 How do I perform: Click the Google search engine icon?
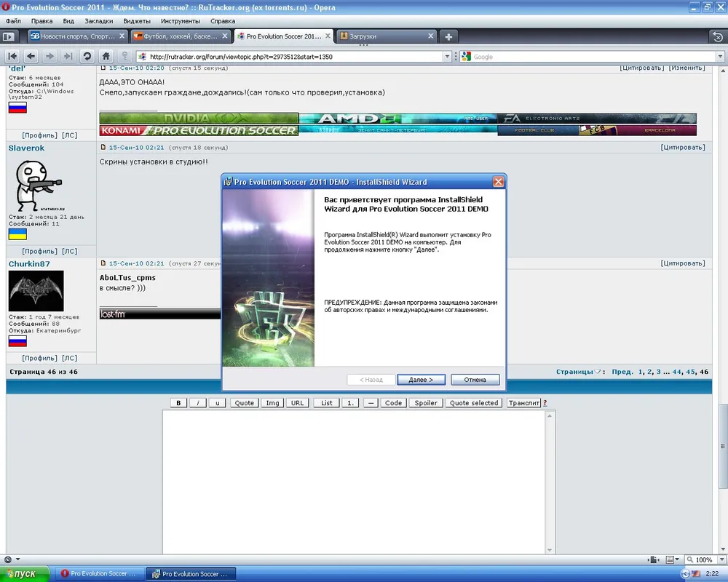click(466, 57)
